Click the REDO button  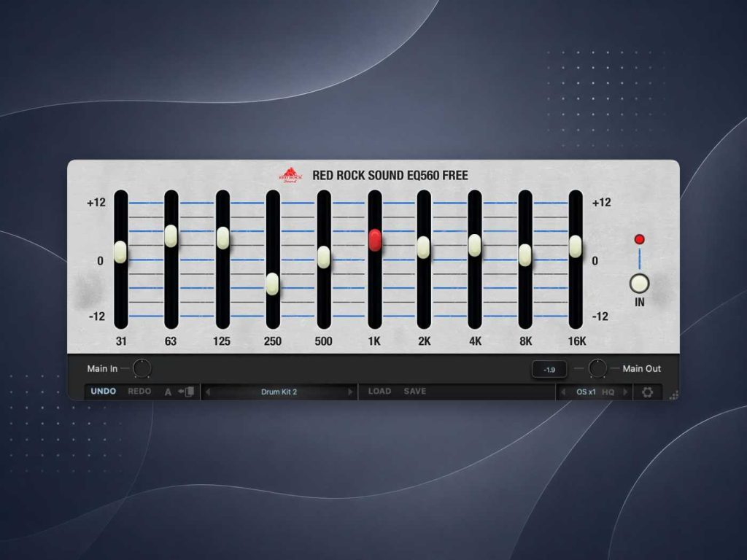point(139,392)
